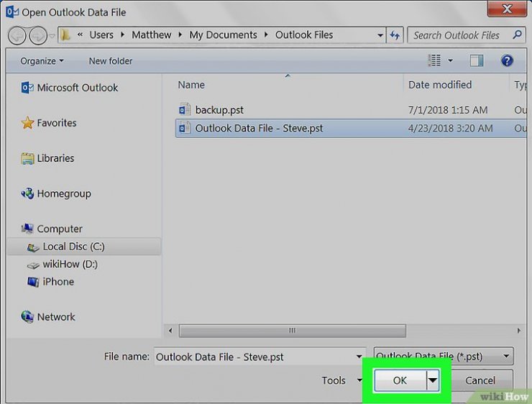Click the horizontal scrollbar thumb
The image size is (532, 404).
[x=292, y=331]
